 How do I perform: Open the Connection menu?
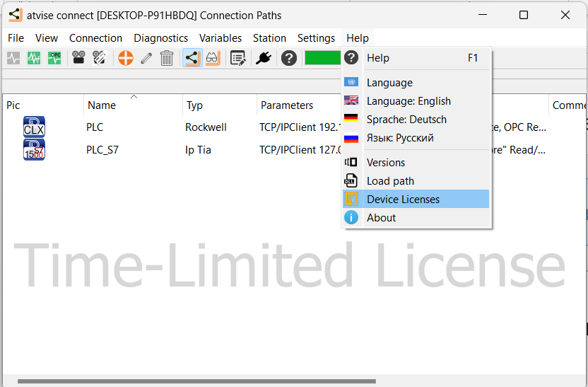(x=95, y=38)
